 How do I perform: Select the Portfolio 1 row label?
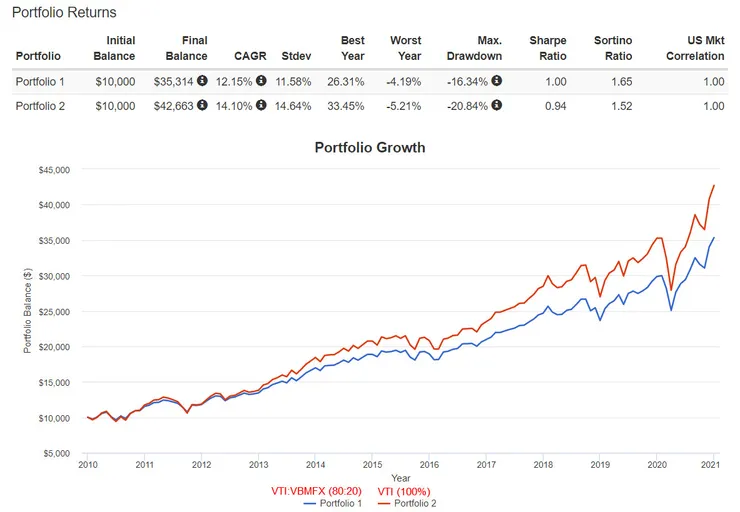39,81
